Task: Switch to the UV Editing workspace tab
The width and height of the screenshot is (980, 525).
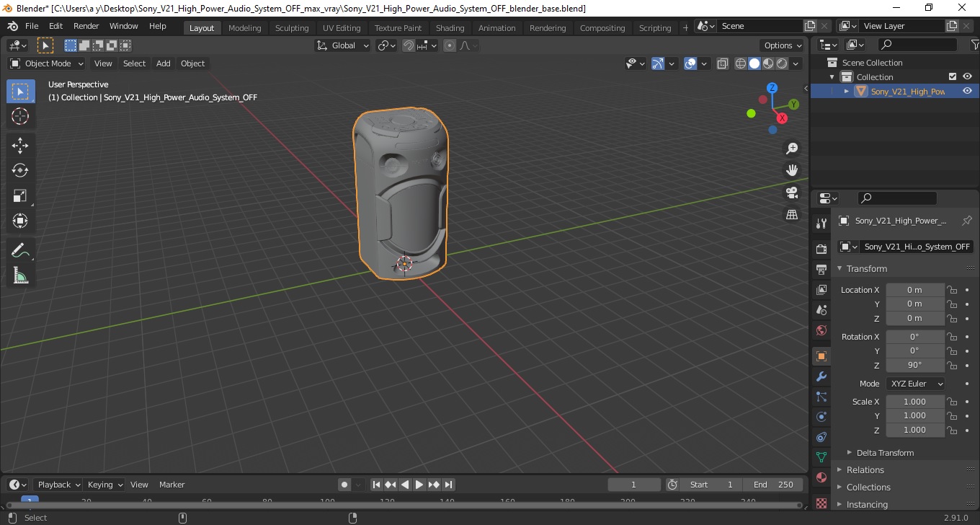Action: (x=342, y=28)
